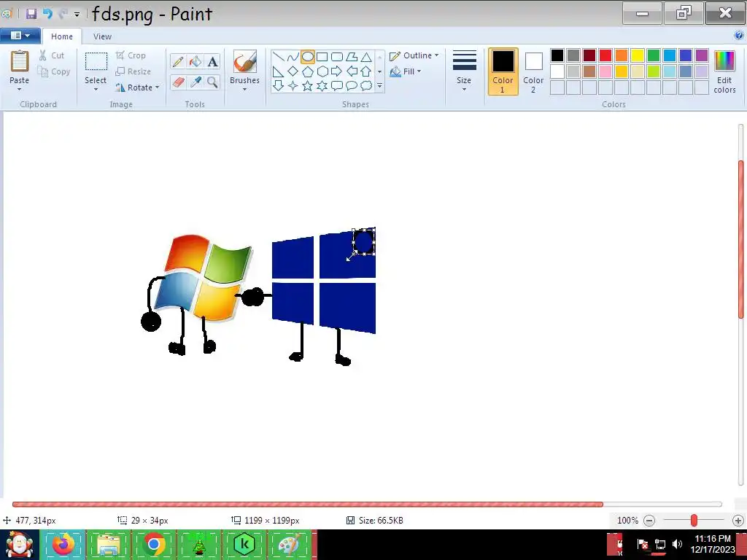
Task: Choose the Triangle shape
Action: pyautogui.click(x=366, y=57)
